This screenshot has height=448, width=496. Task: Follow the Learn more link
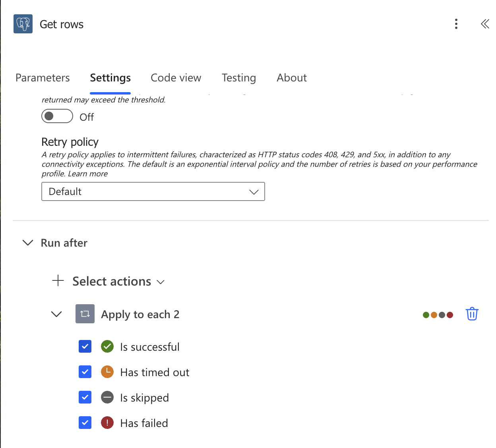click(x=88, y=174)
